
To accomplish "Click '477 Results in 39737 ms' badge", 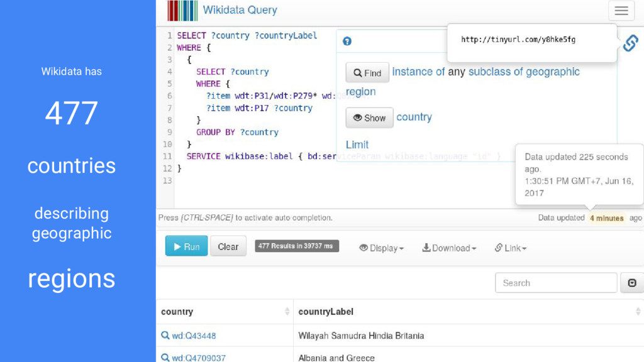I will pyautogui.click(x=297, y=246).
